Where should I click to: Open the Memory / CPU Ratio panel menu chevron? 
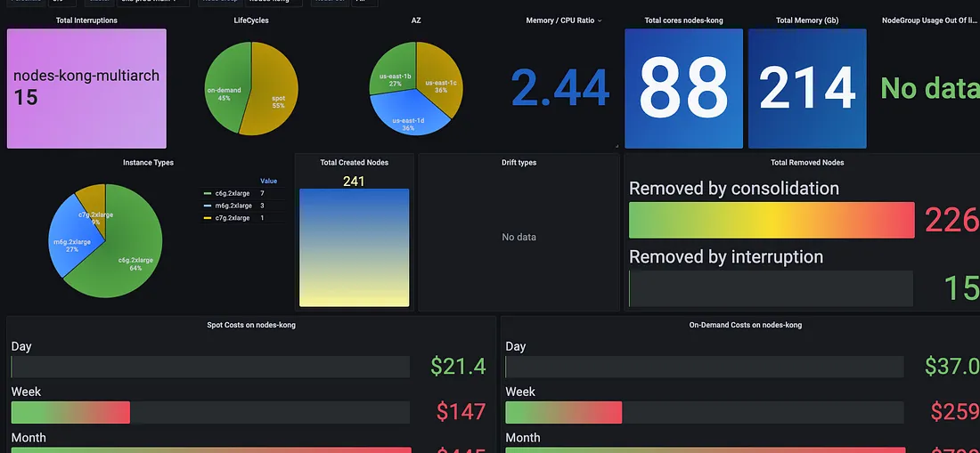pos(600,20)
